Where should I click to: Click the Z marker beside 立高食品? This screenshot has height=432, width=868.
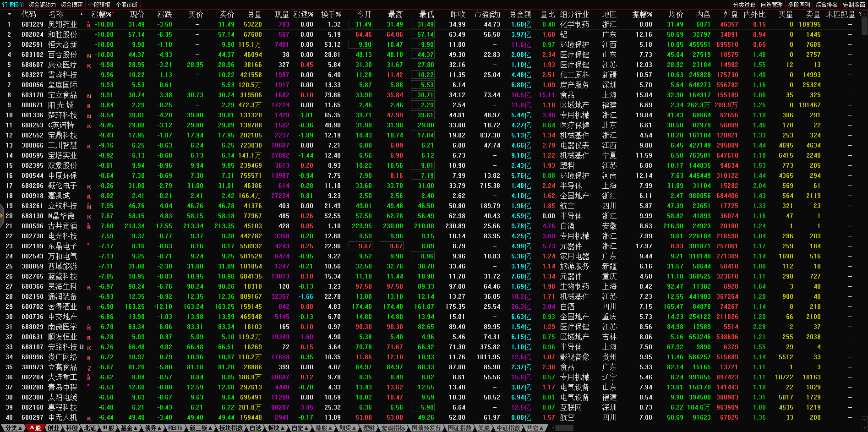coord(89,368)
